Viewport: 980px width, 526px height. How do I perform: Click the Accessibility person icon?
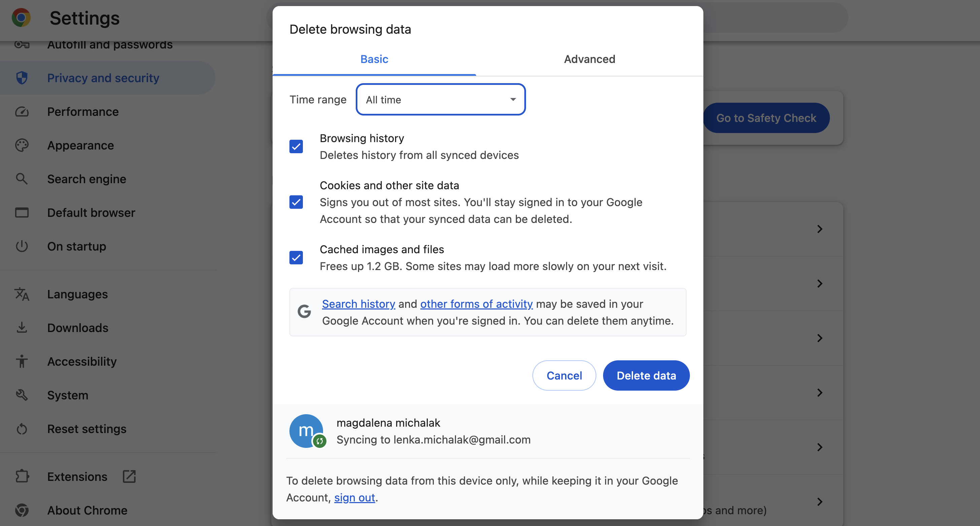coord(22,361)
